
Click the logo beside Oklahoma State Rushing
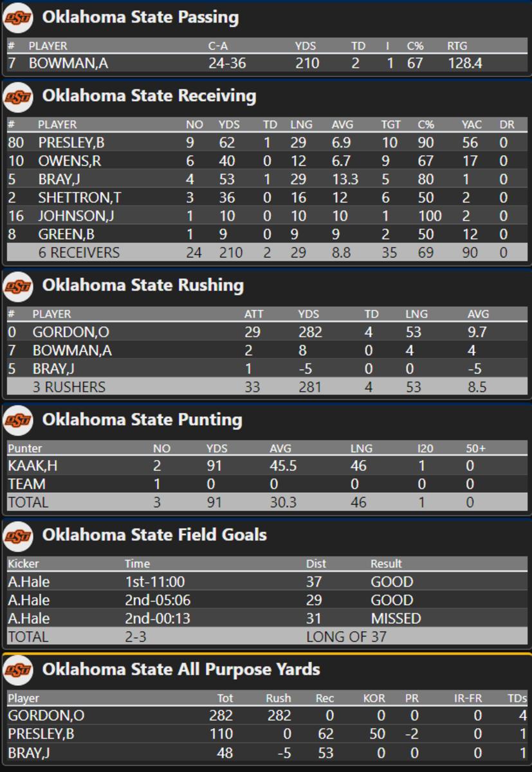click(18, 286)
